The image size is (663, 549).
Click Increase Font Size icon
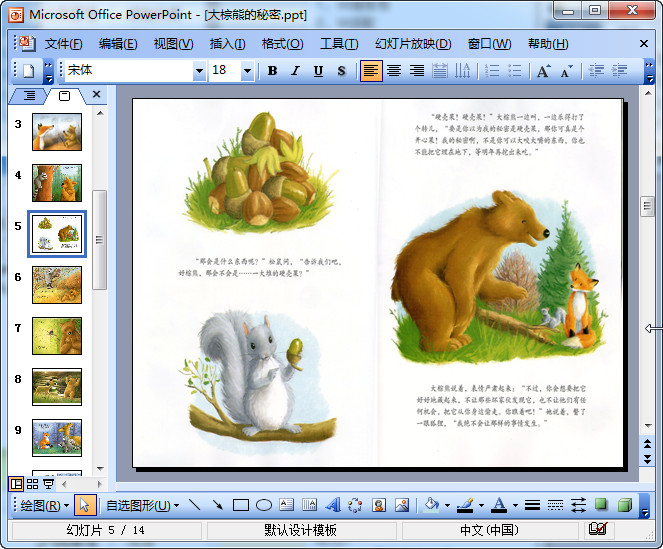pyautogui.click(x=543, y=71)
